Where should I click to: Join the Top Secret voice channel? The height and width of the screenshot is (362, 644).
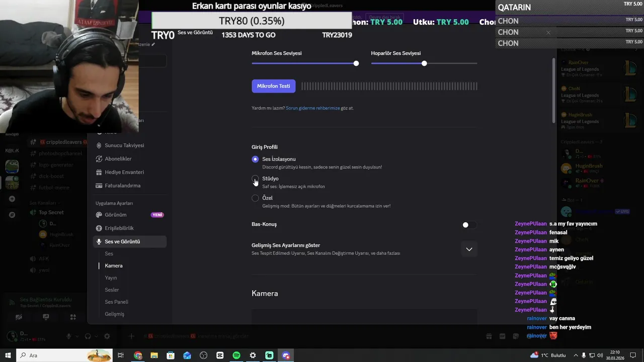[x=51, y=213]
